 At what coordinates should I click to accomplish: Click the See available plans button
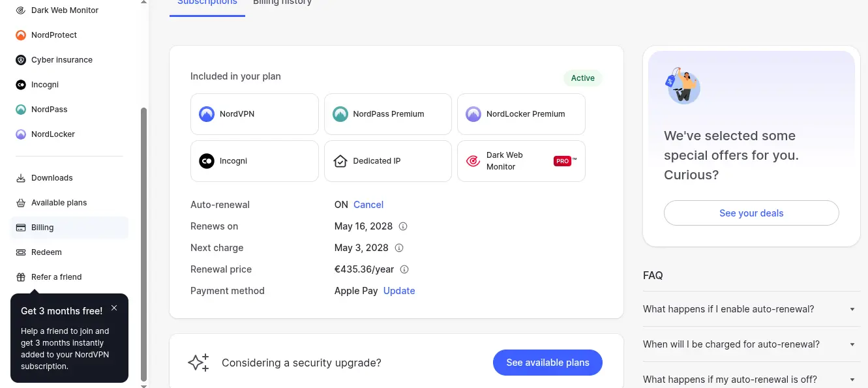548,363
